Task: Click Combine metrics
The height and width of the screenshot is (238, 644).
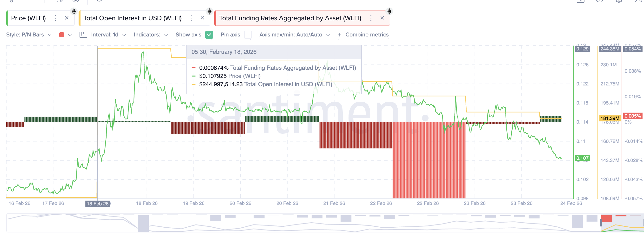Action: click(363, 35)
